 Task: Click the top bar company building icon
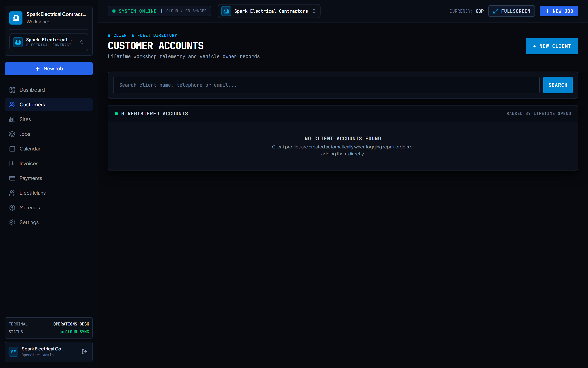(226, 11)
